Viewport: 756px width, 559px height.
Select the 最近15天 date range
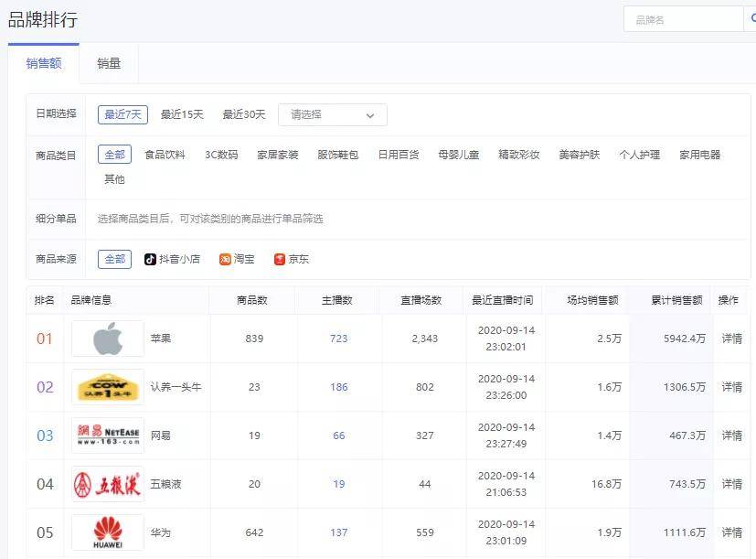pos(182,114)
